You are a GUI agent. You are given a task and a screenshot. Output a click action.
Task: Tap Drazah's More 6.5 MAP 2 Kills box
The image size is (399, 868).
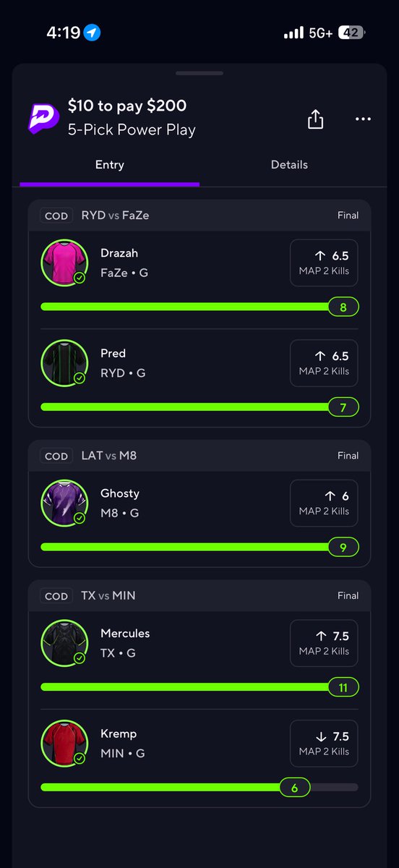pyautogui.click(x=324, y=263)
